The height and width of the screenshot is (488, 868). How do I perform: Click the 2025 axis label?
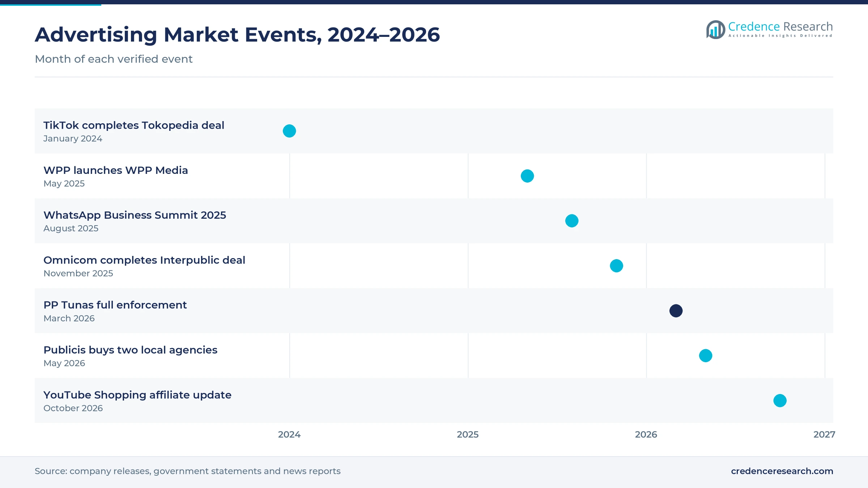(x=468, y=435)
